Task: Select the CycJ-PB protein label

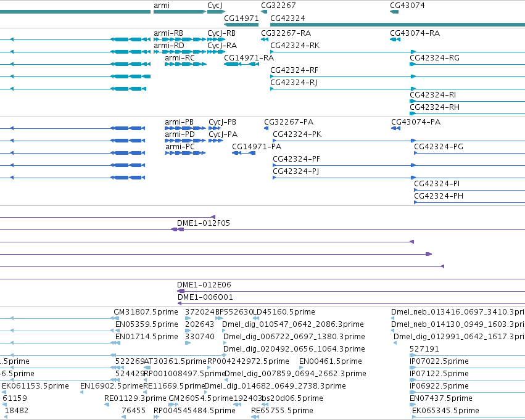Action: [222, 123]
